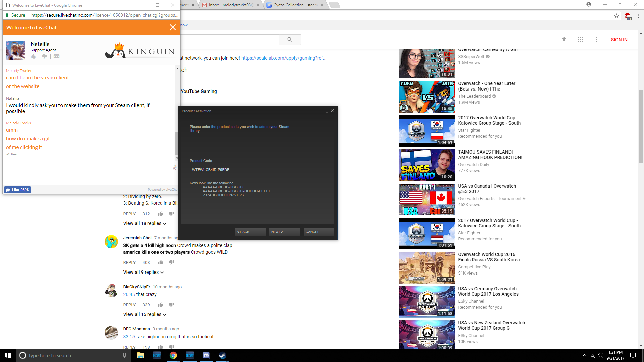Reply to Jeremiah Choi's comment

tap(129, 263)
